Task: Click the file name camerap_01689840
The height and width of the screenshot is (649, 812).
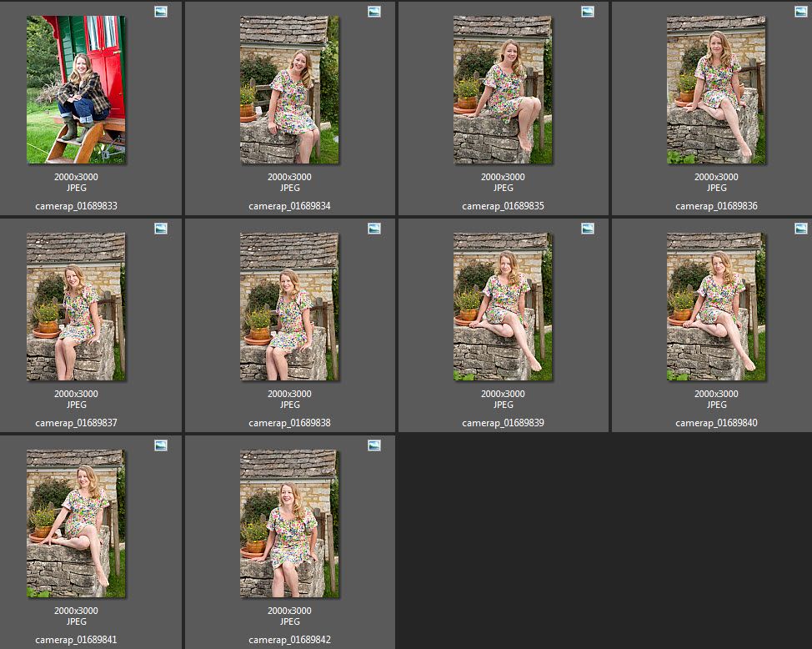Action: click(716, 422)
